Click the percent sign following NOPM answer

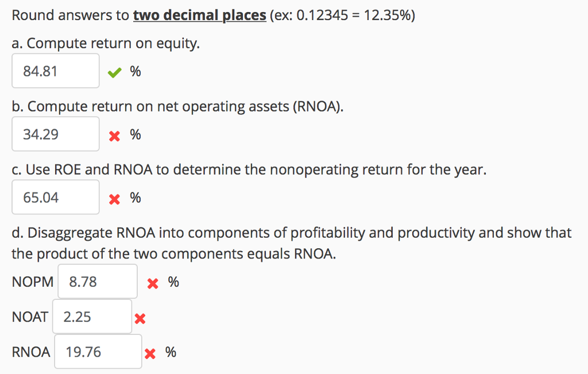click(172, 283)
